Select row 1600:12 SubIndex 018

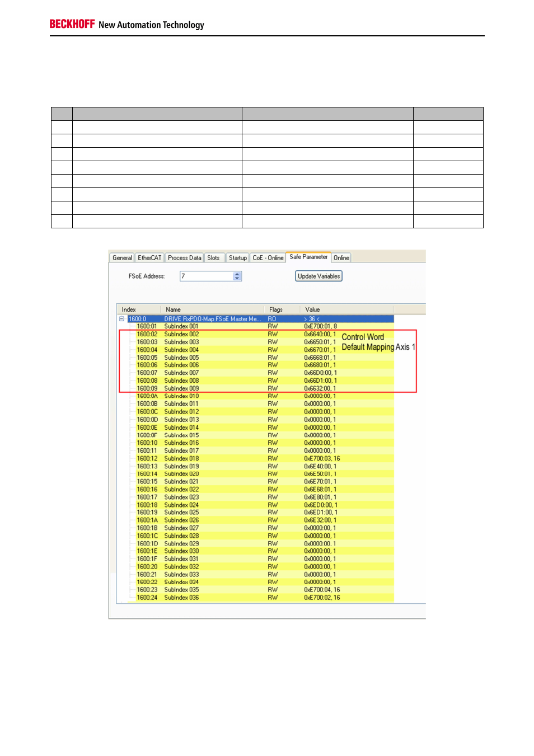tap(181, 458)
